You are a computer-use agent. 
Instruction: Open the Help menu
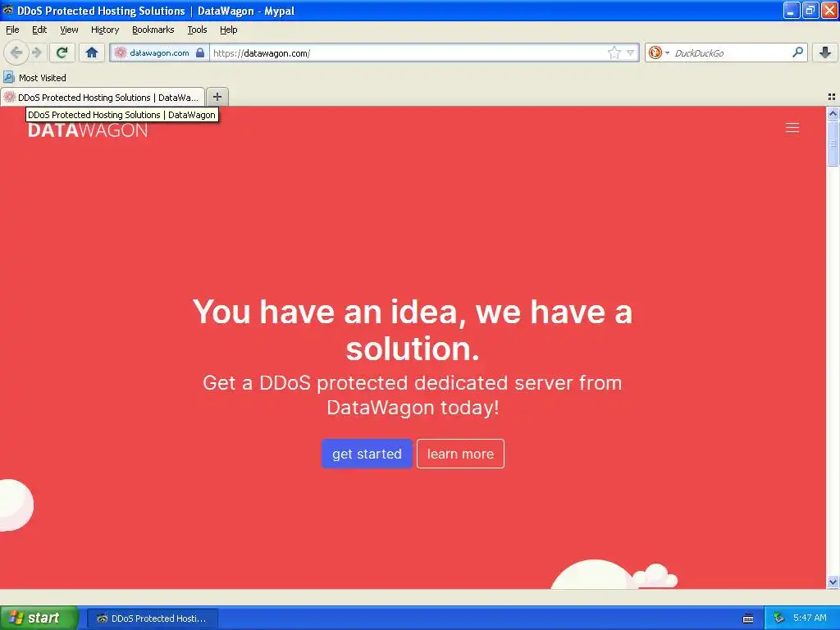pyautogui.click(x=228, y=30)
